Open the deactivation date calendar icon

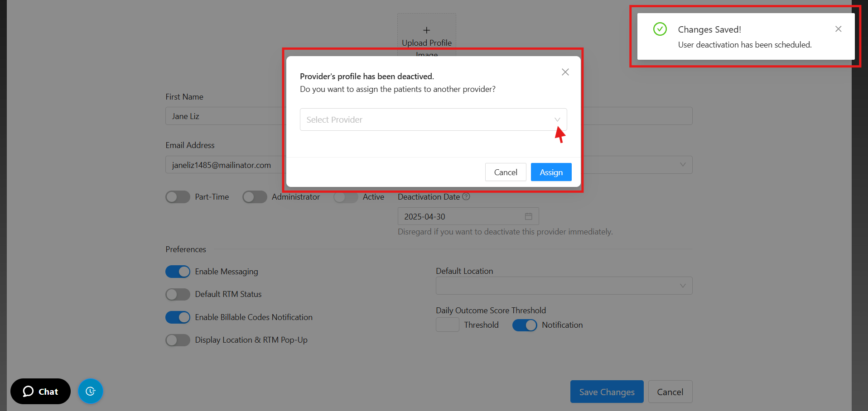click(x=528, y=216)
